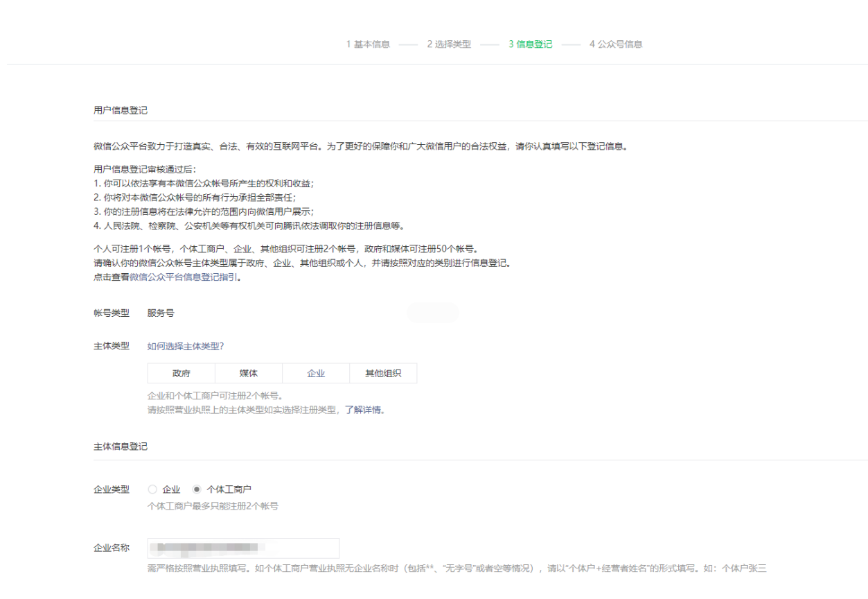868x599 pixels.
Task: Select the 其他组织 subject type tab
Action: click(383, 373)
